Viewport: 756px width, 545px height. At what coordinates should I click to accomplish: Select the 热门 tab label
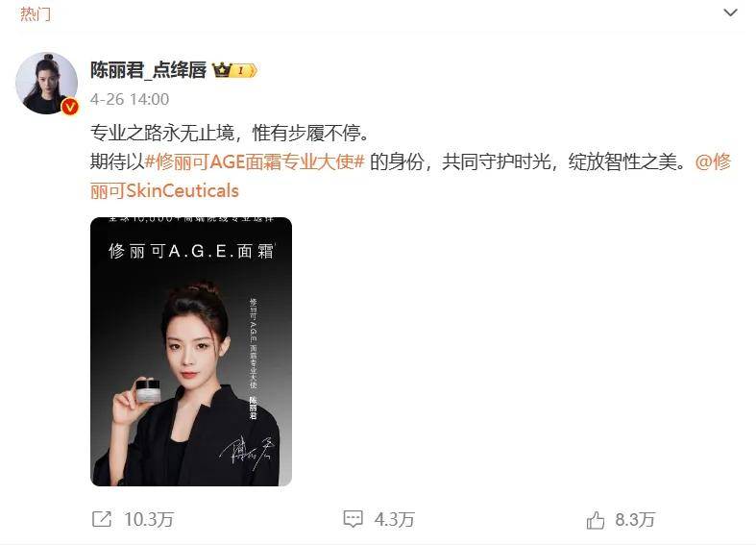36,14
